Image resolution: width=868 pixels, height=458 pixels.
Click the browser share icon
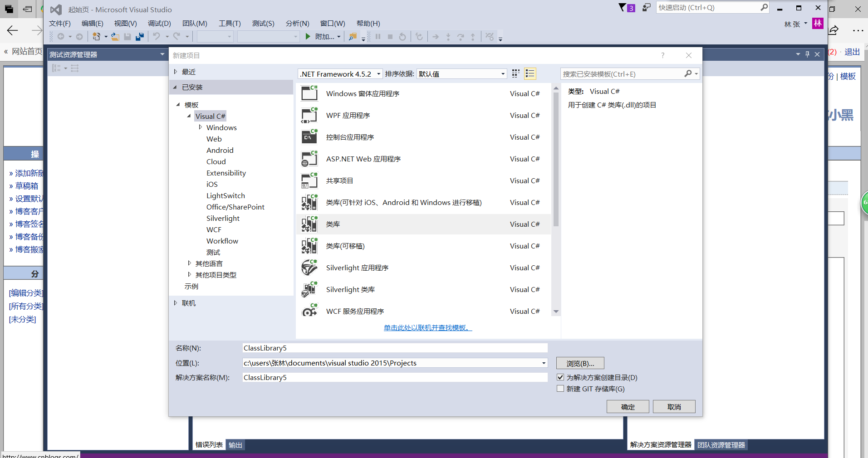pos(834,30)
